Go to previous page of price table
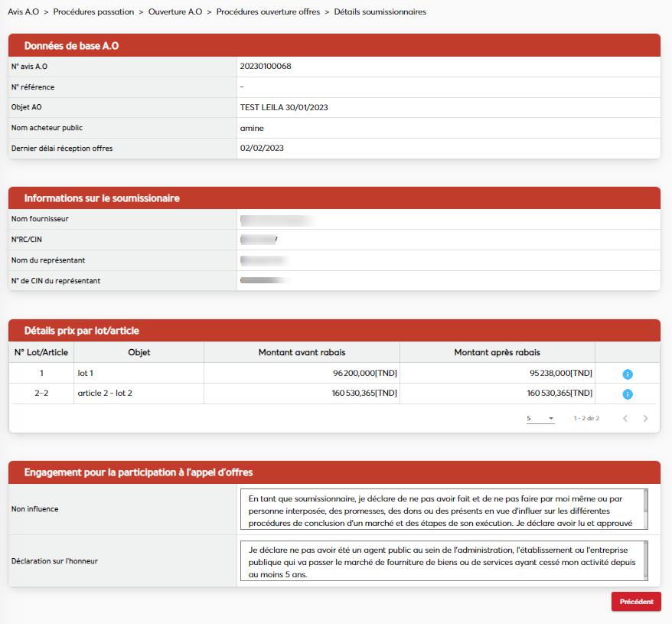This screenshot has height=624, width=672. coord(625,419)
